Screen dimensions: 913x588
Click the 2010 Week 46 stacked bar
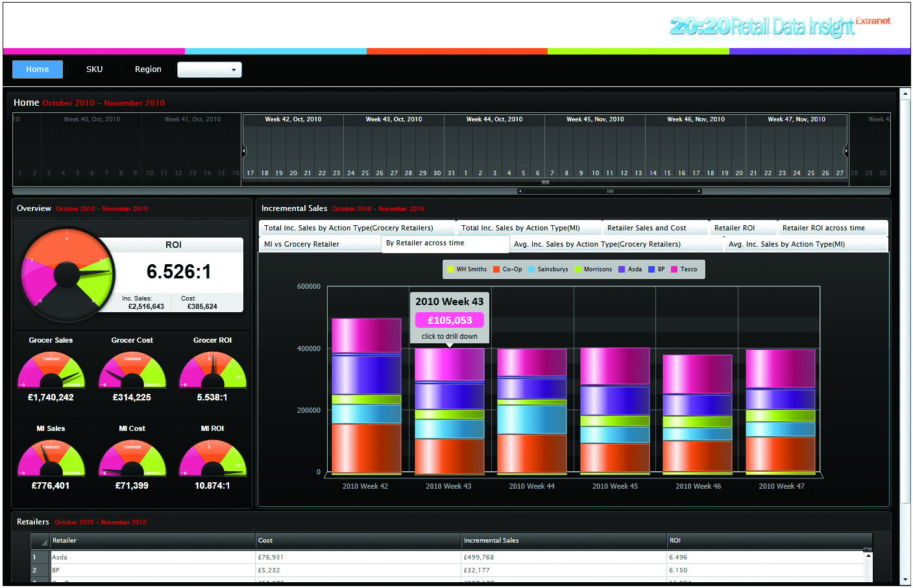pos(698,414)
